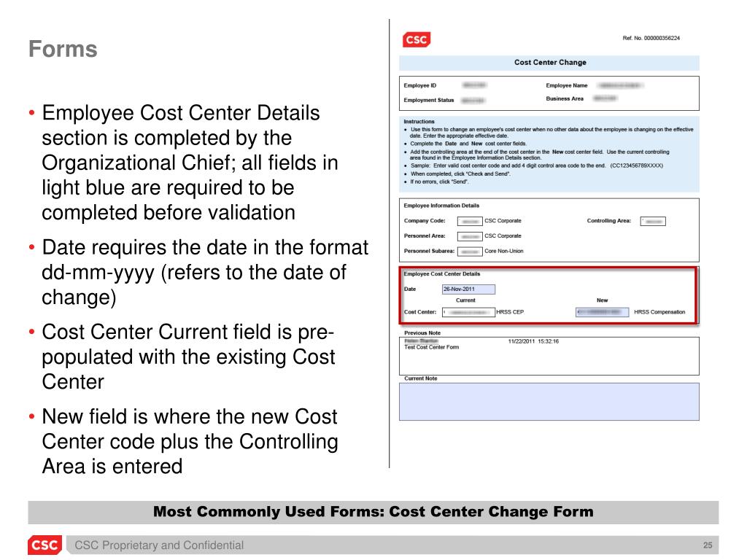Click the 'Controlling Area:' label
747x560 pixels.
(x=609, y=221)
